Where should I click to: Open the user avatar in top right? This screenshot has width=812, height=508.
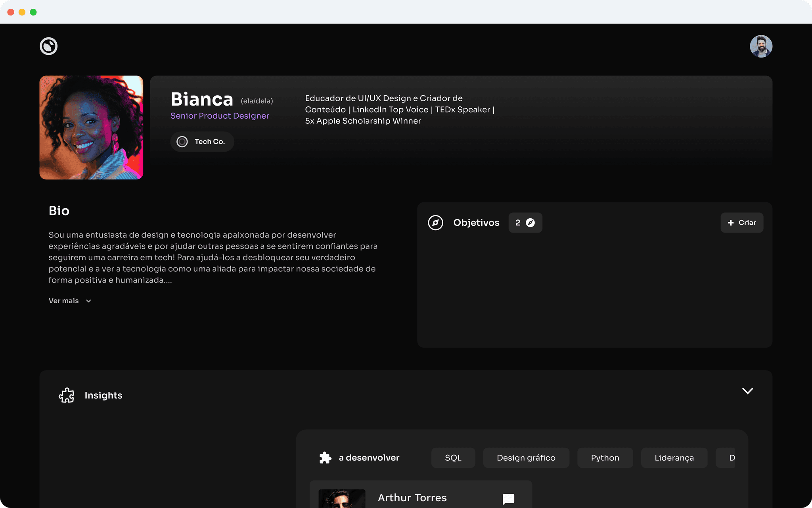pos(760,46)
